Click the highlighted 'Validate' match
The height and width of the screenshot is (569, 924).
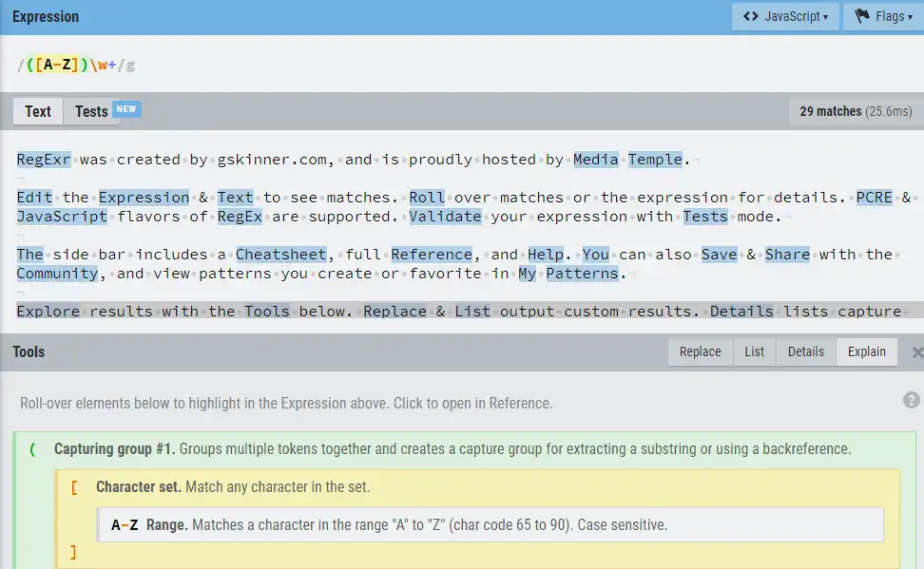(x=445, y=217)
